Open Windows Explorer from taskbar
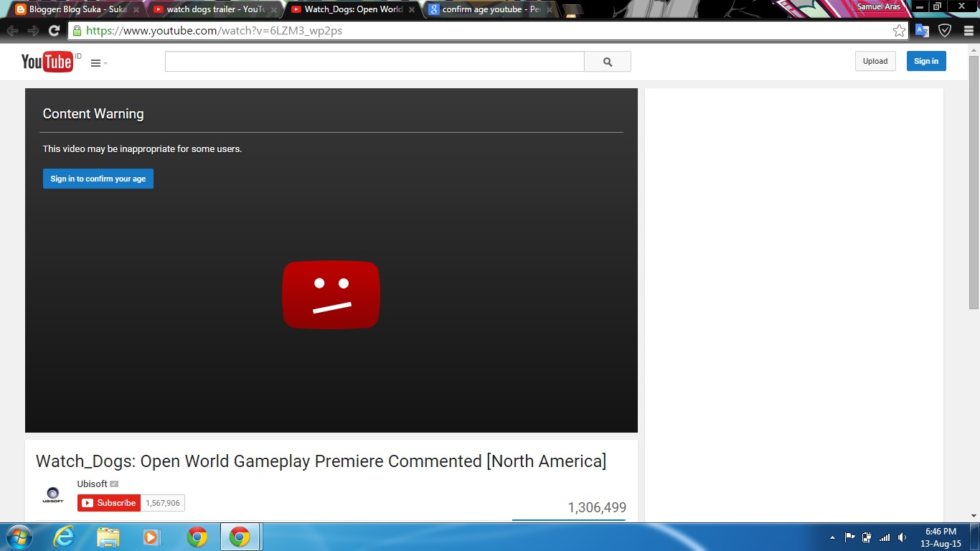Screen dimensions: 980x551 pyautogui.click(x=108, y=537)
